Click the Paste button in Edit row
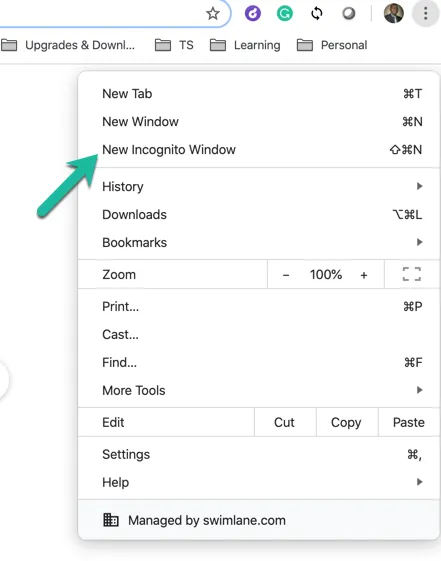Screen dimensions: 441x561 409,423
